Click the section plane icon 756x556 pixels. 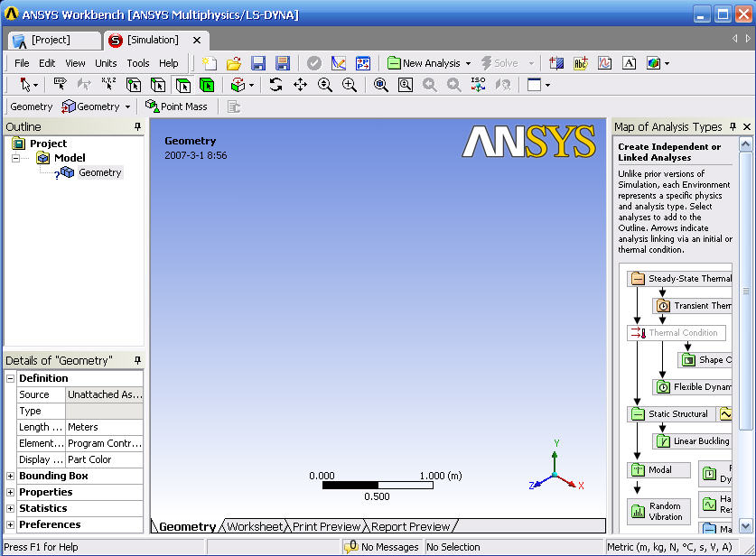pyautogui.click(x=556, y=63)
